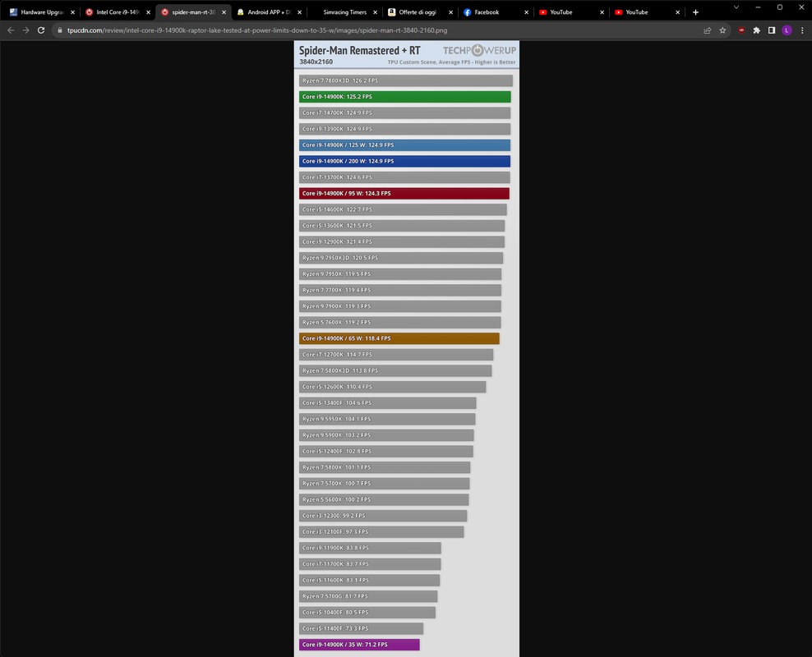Click the Core i9-12900K 121.4 FPS bar
Viewport: 812px width, 657px height.
(x=401, y=241)
